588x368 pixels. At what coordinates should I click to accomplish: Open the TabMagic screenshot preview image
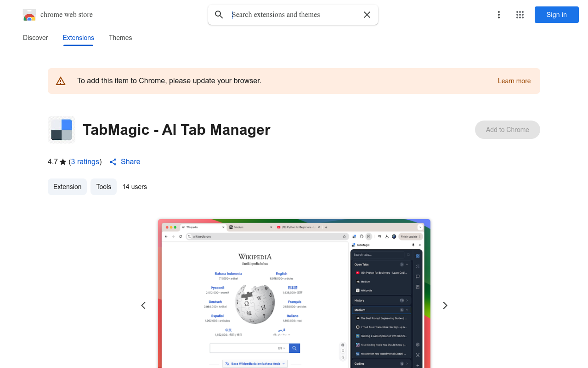tap(294, 293)
